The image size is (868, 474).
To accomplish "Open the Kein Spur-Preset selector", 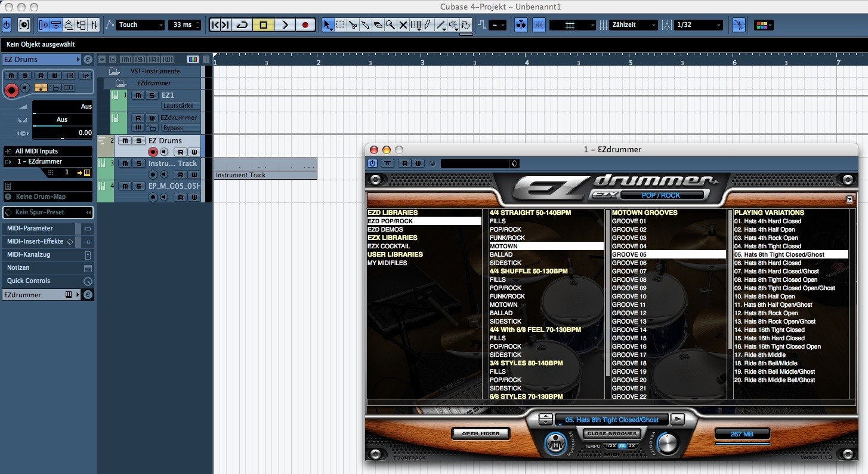I will pyautogui.click(x=48, y=212).
